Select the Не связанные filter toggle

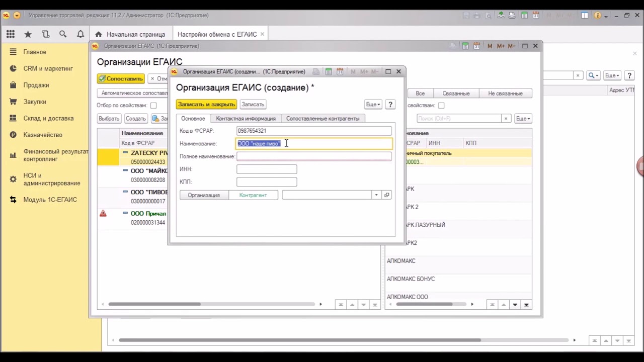[x=505, y=94]
